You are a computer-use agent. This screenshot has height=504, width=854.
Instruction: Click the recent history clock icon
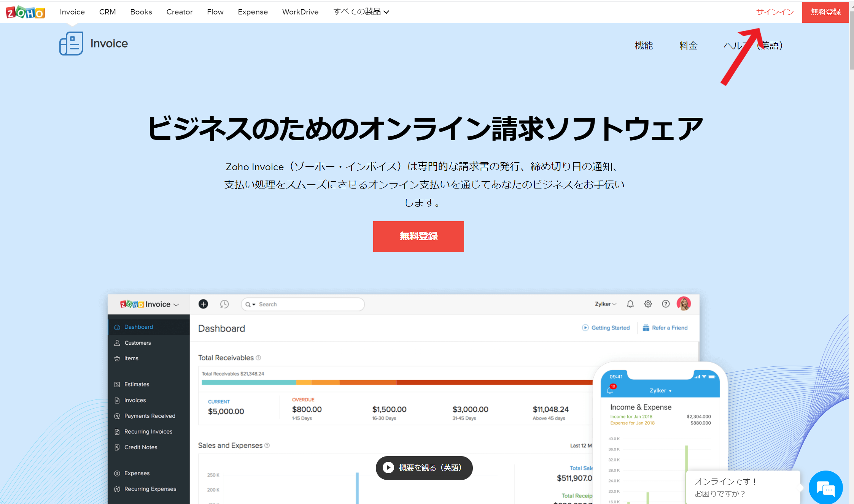(x=224, y=304)
